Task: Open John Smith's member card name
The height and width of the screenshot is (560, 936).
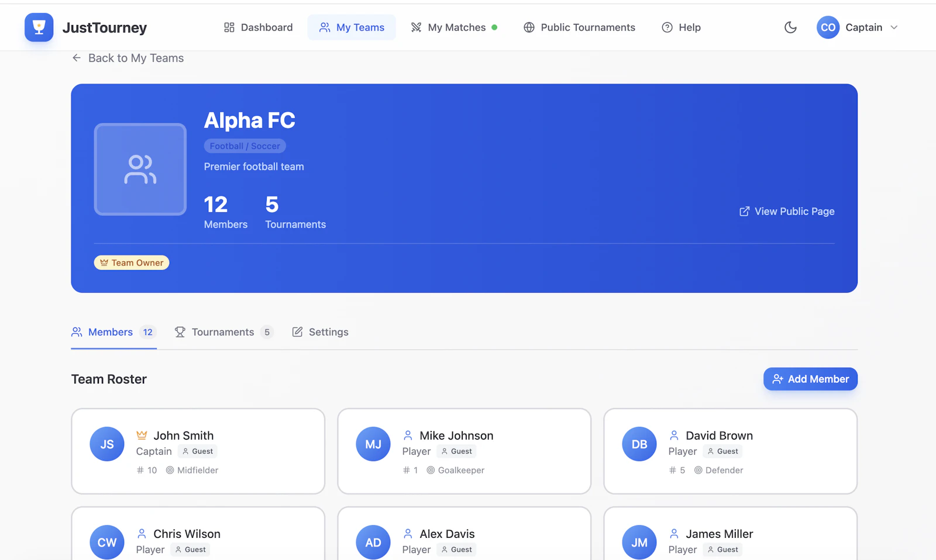Action: [x=184, y=435]
